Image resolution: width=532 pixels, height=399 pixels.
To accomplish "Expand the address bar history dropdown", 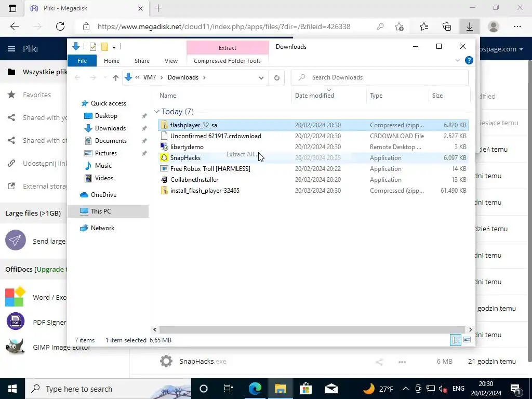I will click(261, 78).
